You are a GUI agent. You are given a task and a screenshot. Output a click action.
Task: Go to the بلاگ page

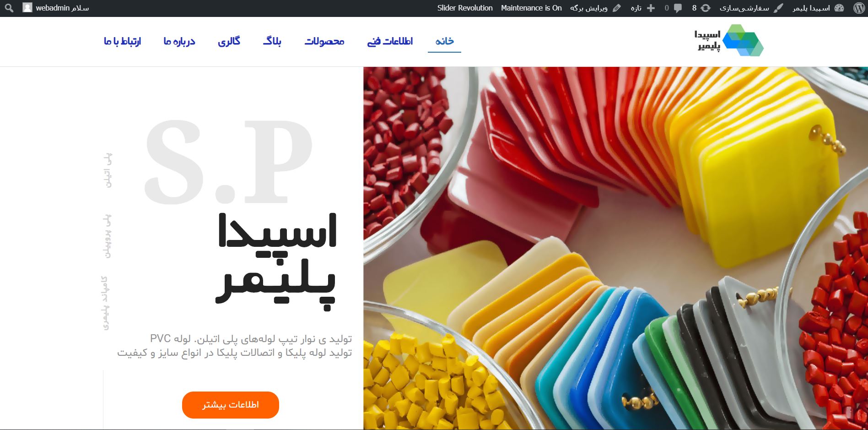click(x=272, y=41)
